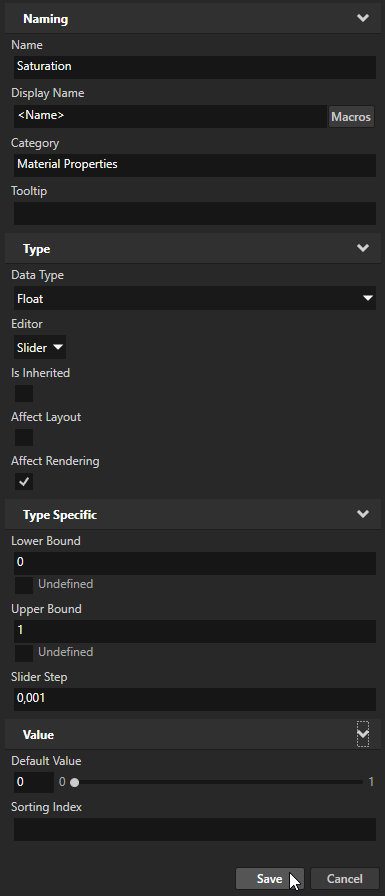Toggle the Affect Layout checkbox
The height and width of the screenshot is (896, 385).
click(23, 438)
